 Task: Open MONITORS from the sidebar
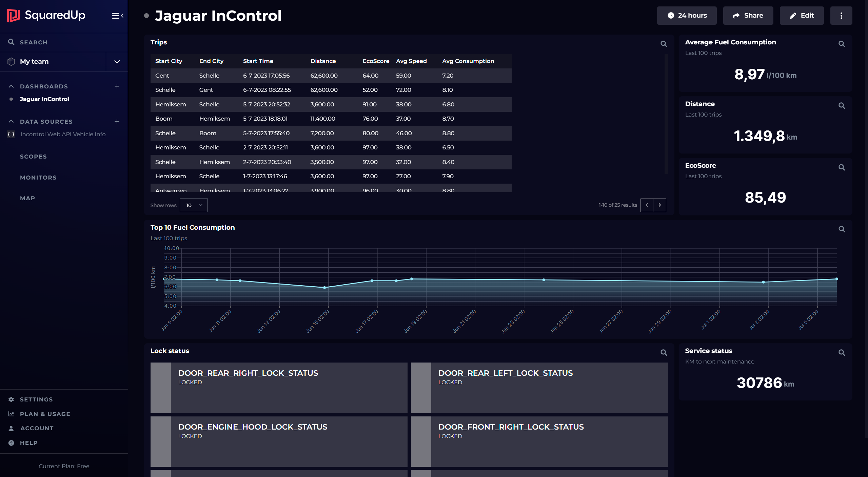38,177
